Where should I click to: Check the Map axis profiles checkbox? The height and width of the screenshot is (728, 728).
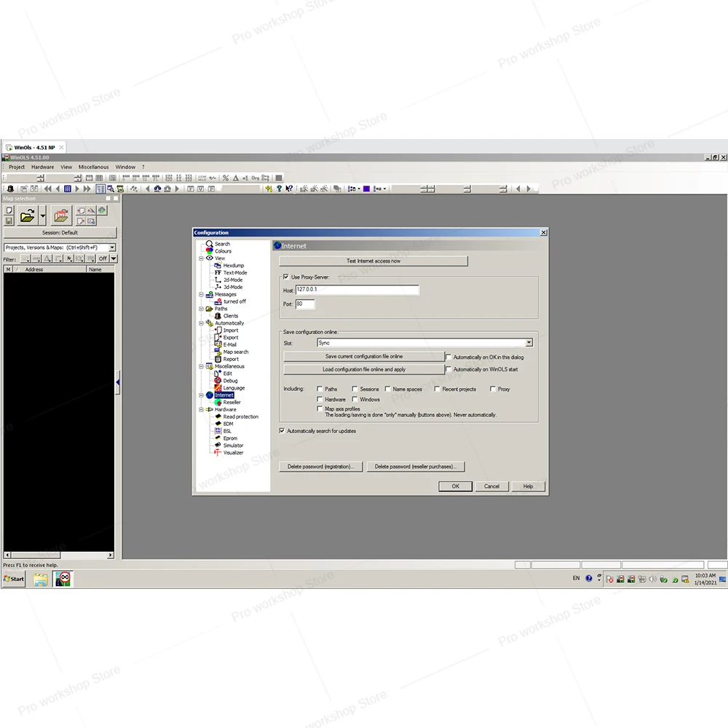pyautogui.click(x=320, y=408)
